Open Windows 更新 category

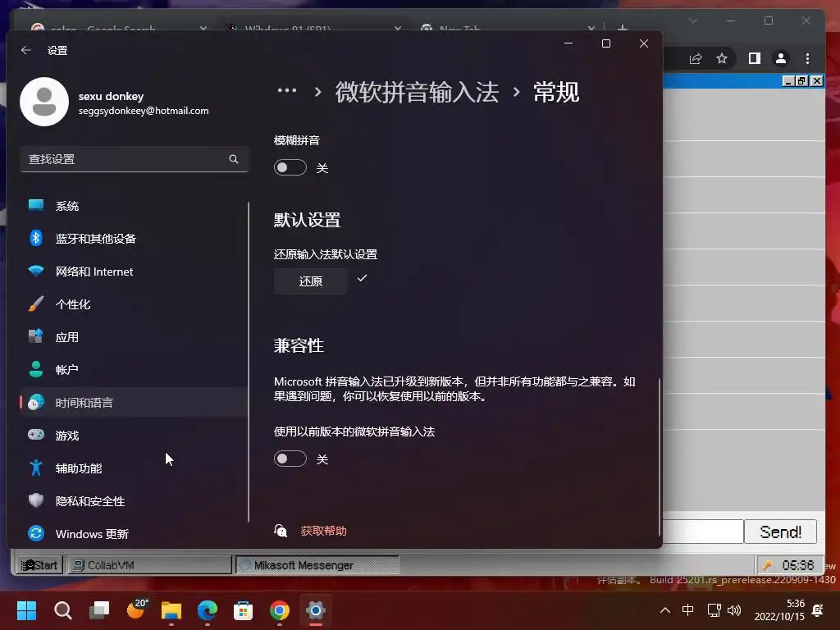tap(134, 533)
